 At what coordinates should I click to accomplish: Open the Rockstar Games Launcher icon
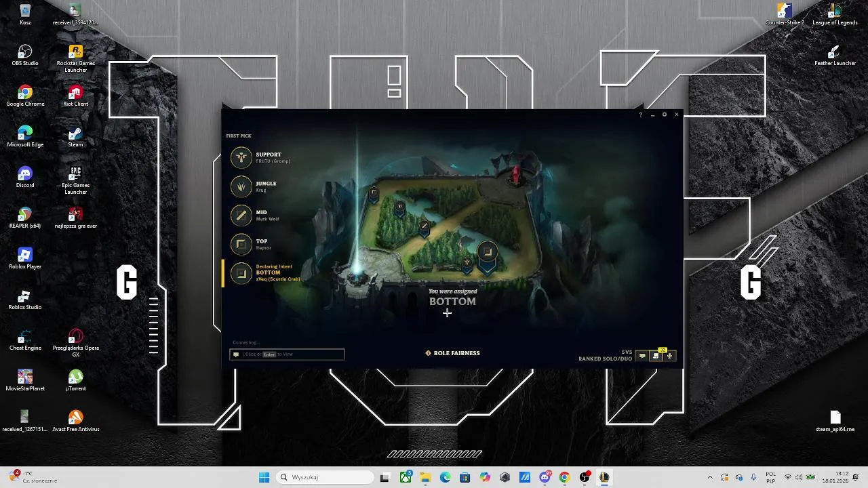pyautogui.click(x=75, y=58)
